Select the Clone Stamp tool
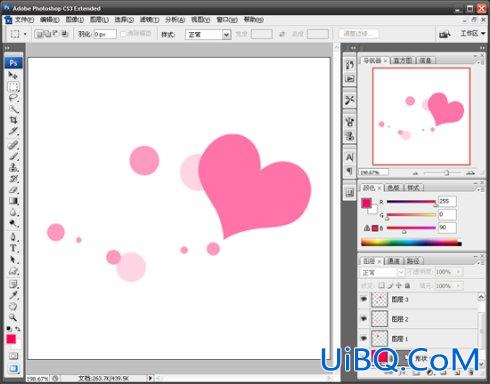Image resolution: width=490 pixels, height=384 pixels. coord(13,167)
